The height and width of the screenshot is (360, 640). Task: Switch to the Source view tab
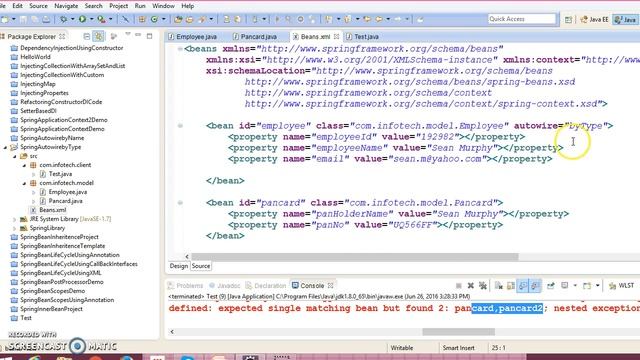tap(201, 266)
